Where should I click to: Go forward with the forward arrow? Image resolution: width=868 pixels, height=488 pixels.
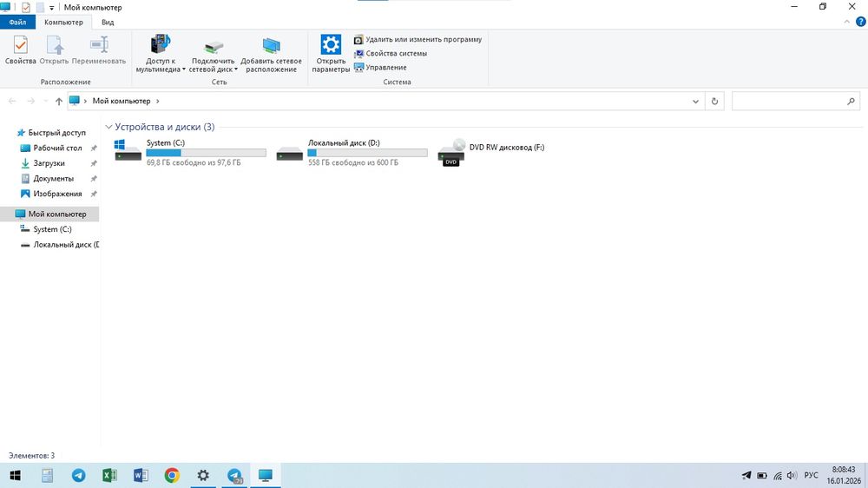click(31, 101)
